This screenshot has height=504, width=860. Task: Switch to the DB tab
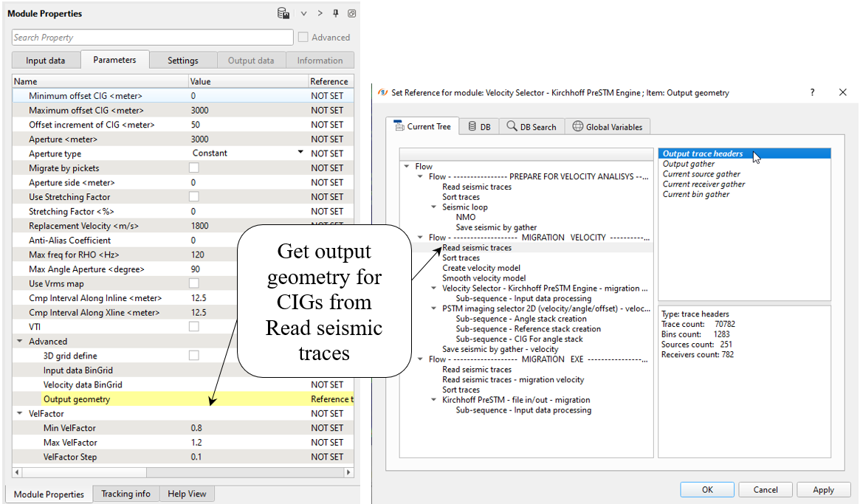pos(479,127)
